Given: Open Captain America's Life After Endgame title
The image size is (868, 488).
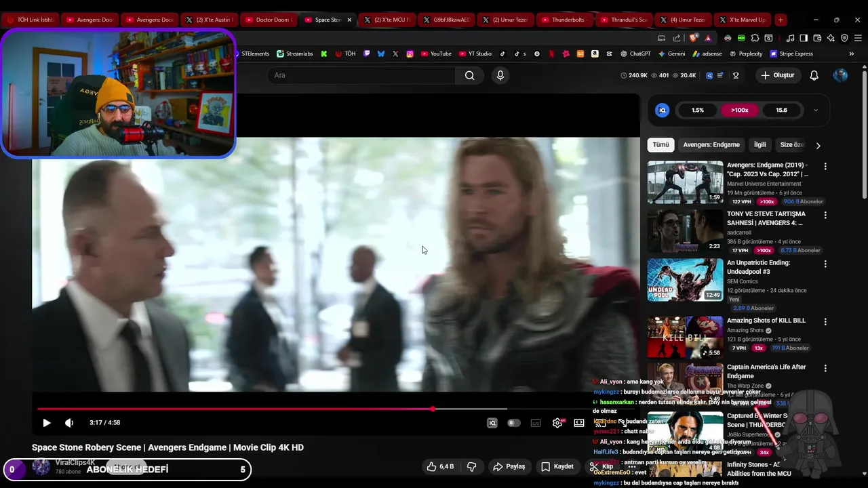Looking at the screenshot, I should point(766,371).
